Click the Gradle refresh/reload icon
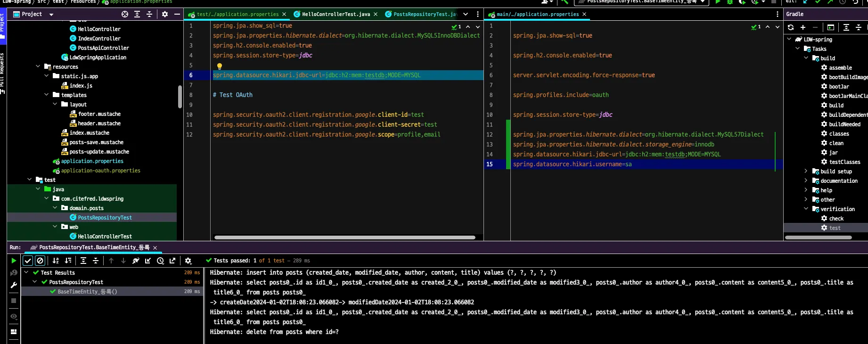 (x=791, y=27)
